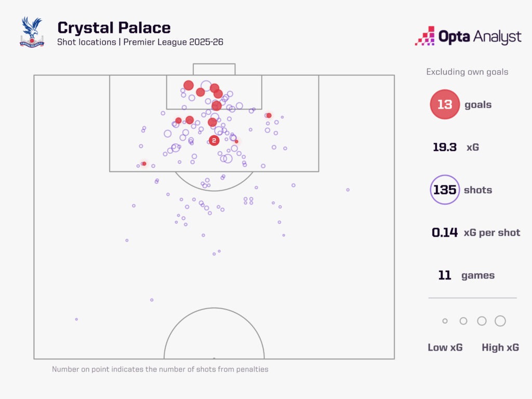Click the Excluding own goals label

467,72
